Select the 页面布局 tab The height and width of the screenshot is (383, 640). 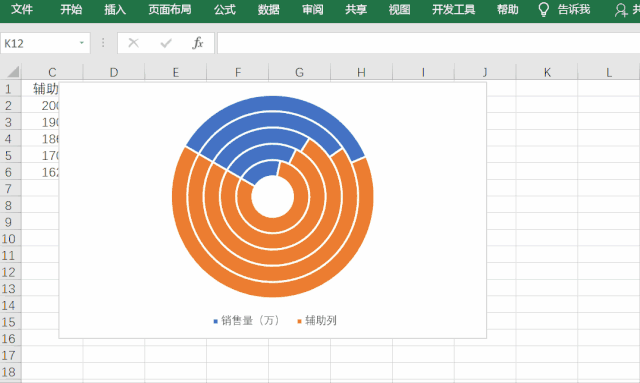point(170,9)
